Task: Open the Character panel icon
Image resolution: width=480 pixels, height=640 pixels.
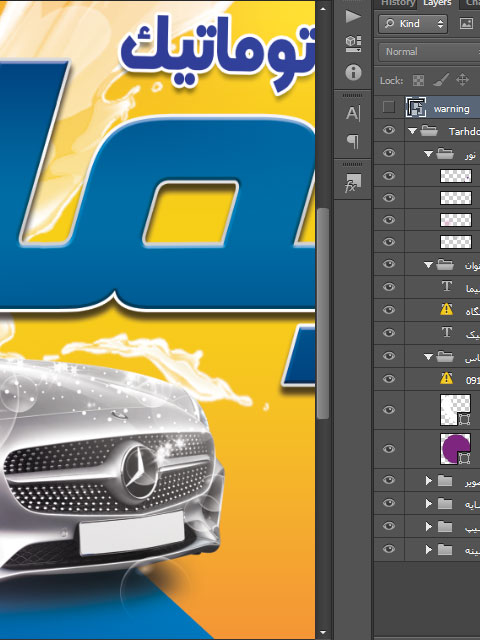Action: click(x=353, y=113)
